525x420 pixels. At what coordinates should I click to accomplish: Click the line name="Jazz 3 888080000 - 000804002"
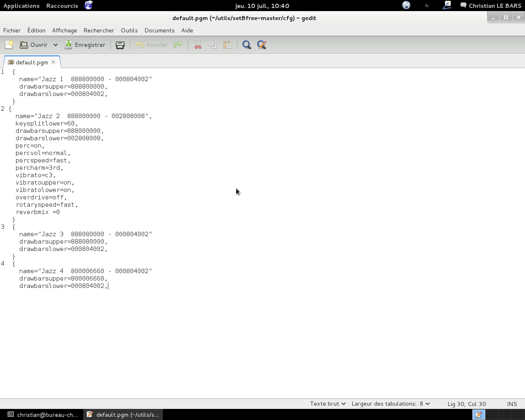coord(85,234)
